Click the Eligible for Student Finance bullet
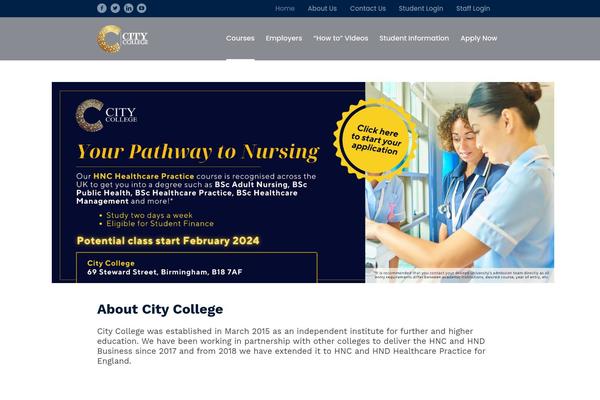 click(160, 224)
